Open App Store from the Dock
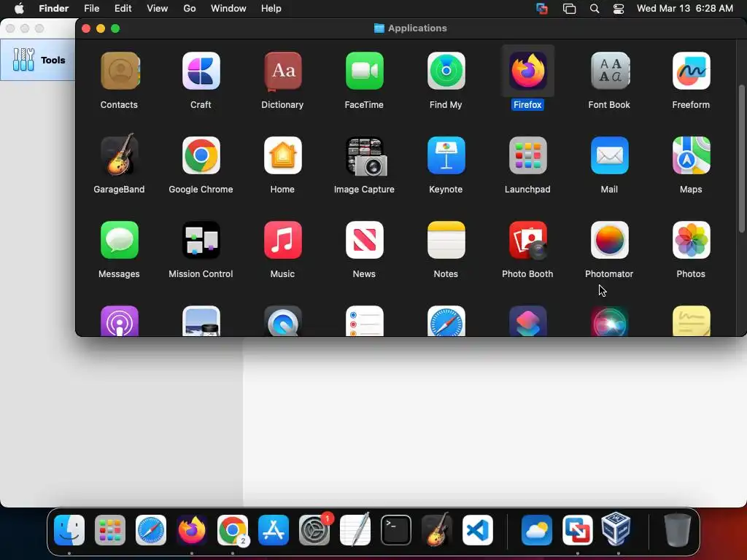747x560 pixels. pos(274,530)
